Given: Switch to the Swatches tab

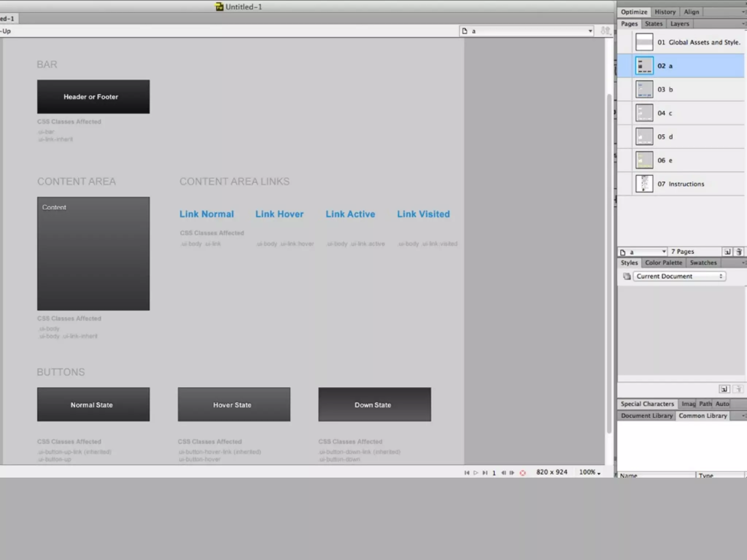Looking at the screenshot, I should point(703,263).
